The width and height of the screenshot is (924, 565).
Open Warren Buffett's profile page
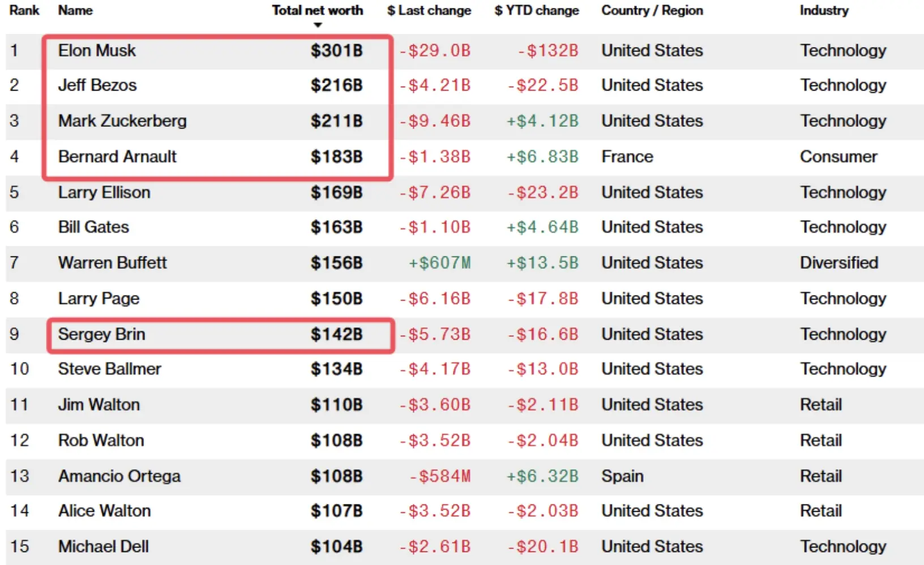coord(113,263)
